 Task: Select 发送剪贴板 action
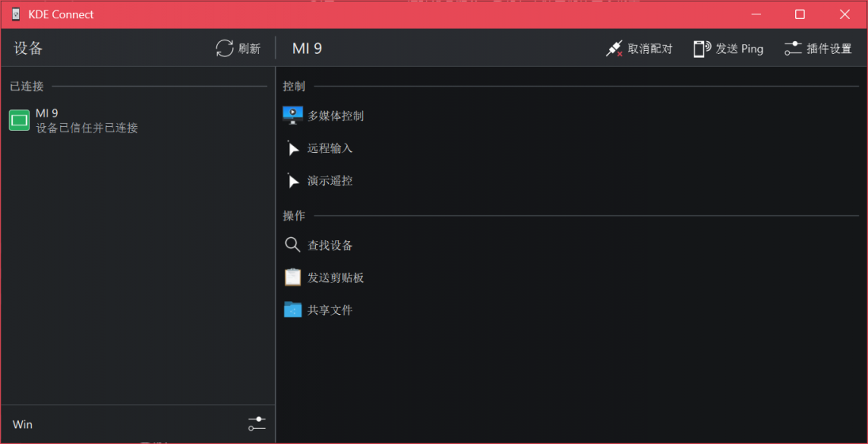tap(571, 277)
